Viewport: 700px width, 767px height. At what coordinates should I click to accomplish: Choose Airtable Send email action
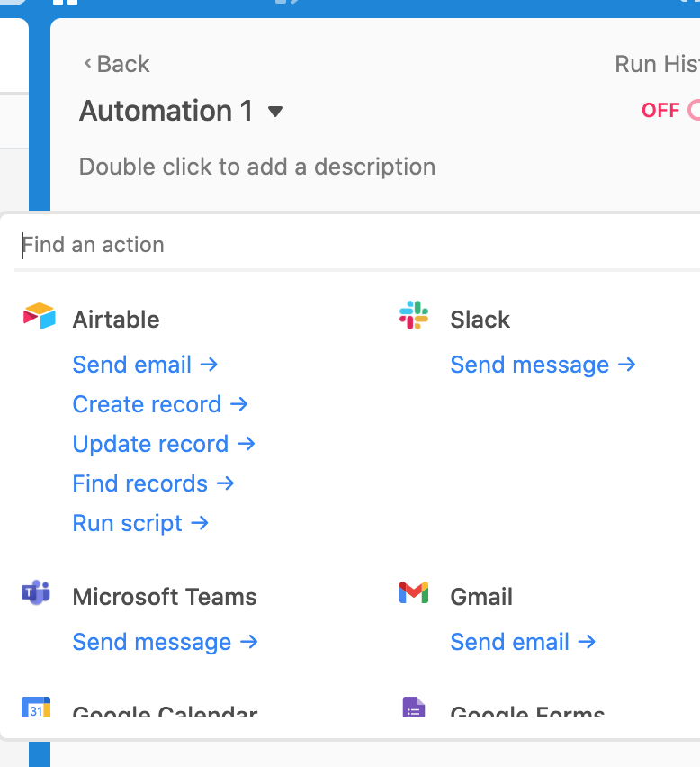(x=145, y=365)
